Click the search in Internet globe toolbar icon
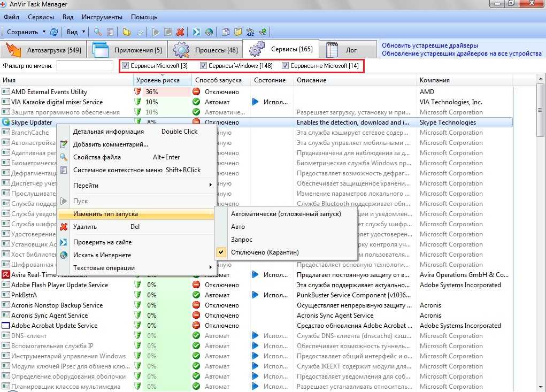The width and height of the screenshot is (546, 392). pos(209,32)
